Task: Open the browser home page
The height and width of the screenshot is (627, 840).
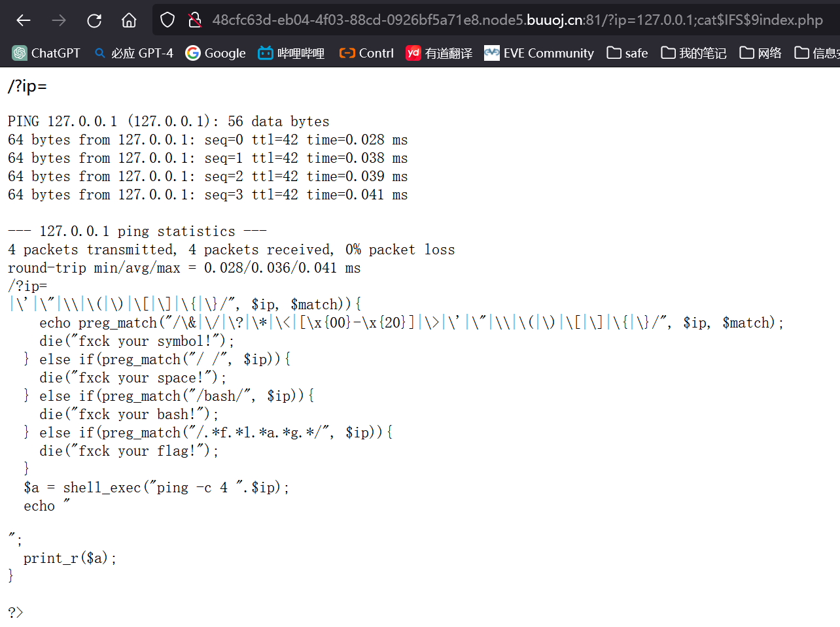Action: point(129,20)
